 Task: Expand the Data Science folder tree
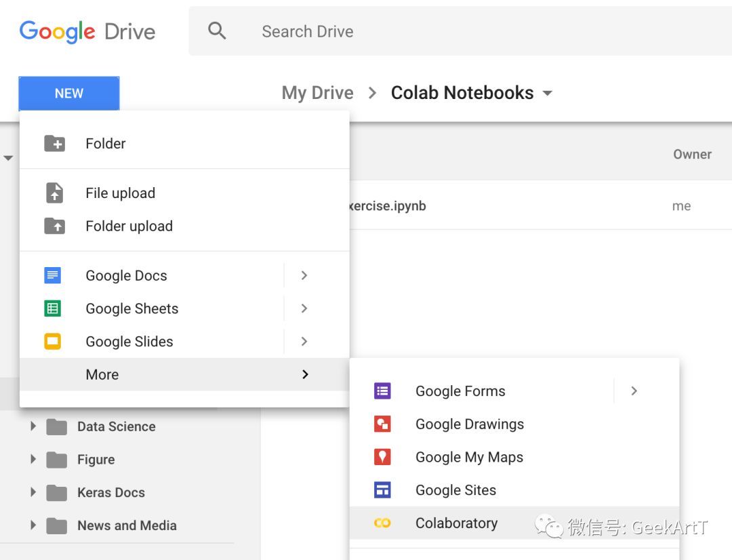click(x=33, y=426)
